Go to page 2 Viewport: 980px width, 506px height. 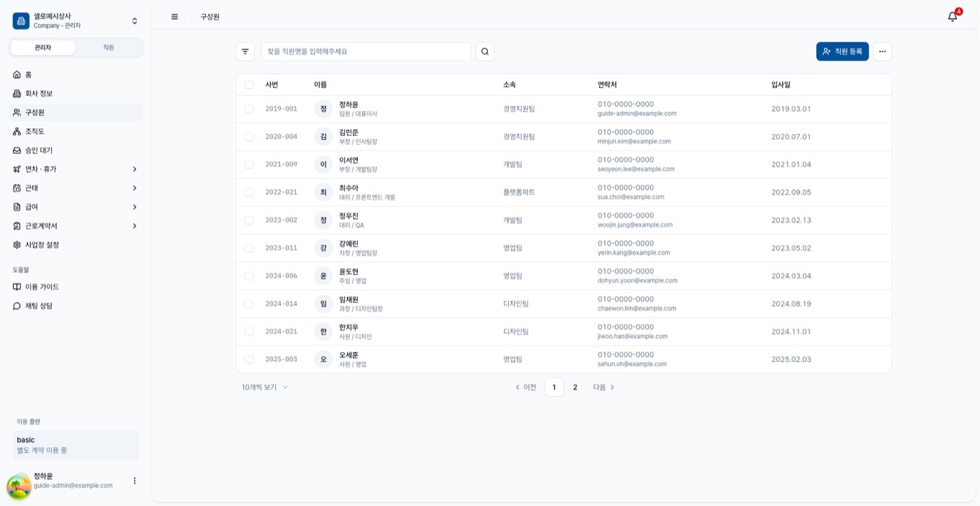click(x=575, y=387)
